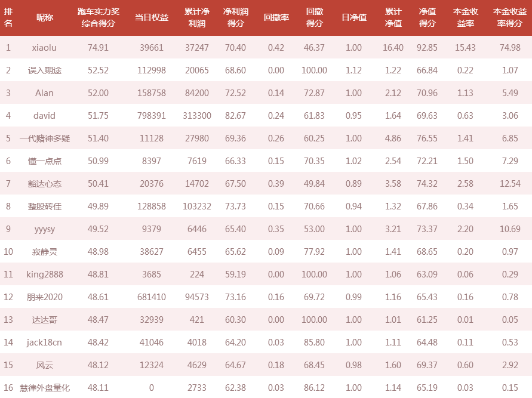Click the 懂一点点 nickname

(x=44, y=161)
